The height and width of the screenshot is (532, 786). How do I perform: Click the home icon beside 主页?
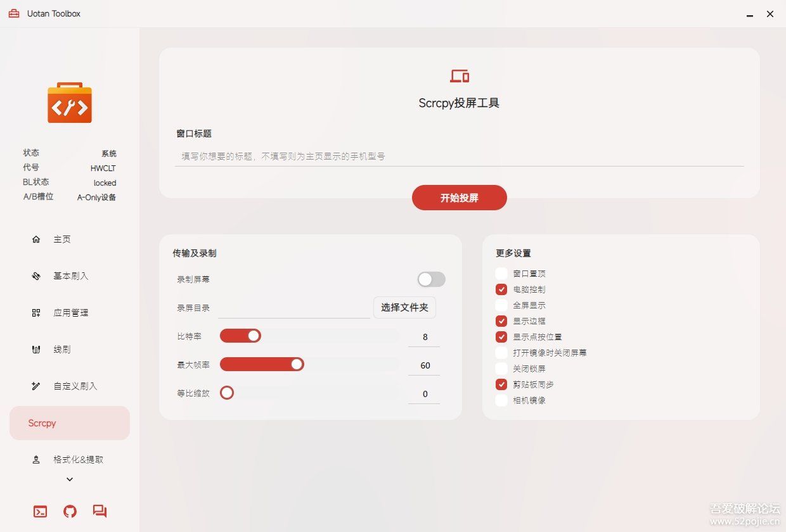tap(36, 239)
